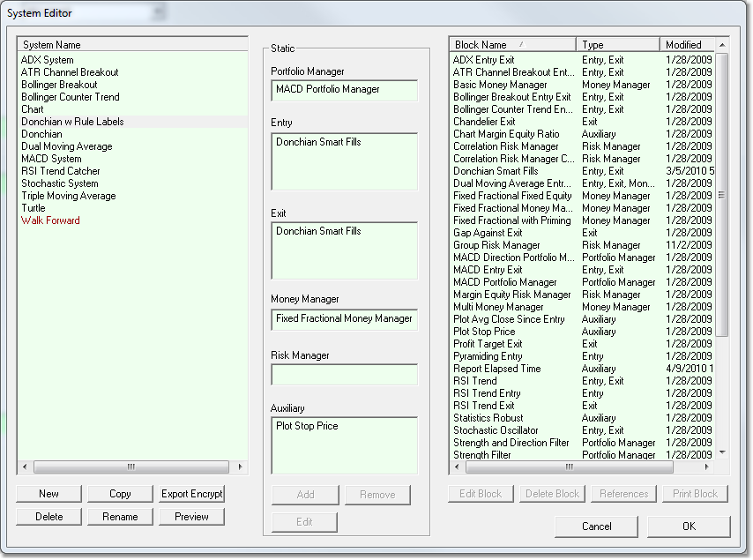
Task: Click the Rename button
Action: coord(120,517)
